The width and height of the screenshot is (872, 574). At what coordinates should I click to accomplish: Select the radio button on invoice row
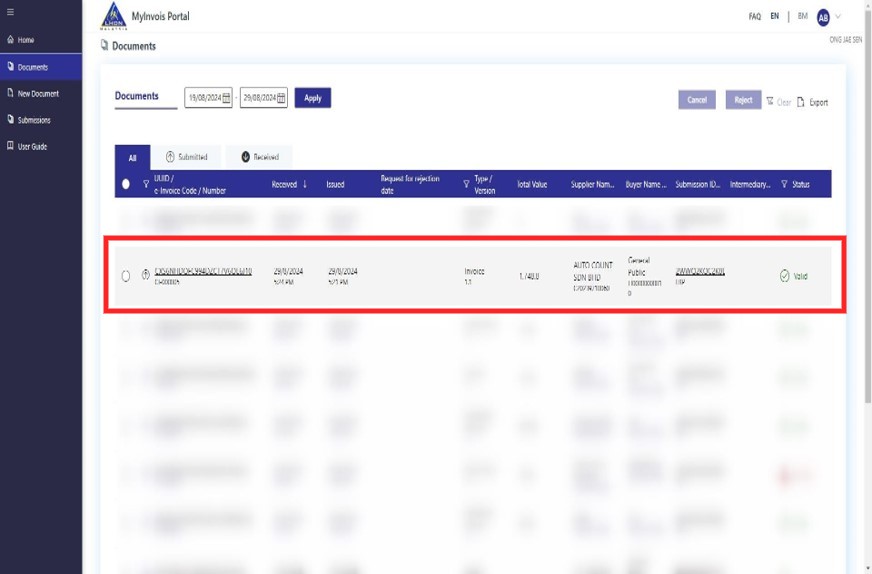126,276
